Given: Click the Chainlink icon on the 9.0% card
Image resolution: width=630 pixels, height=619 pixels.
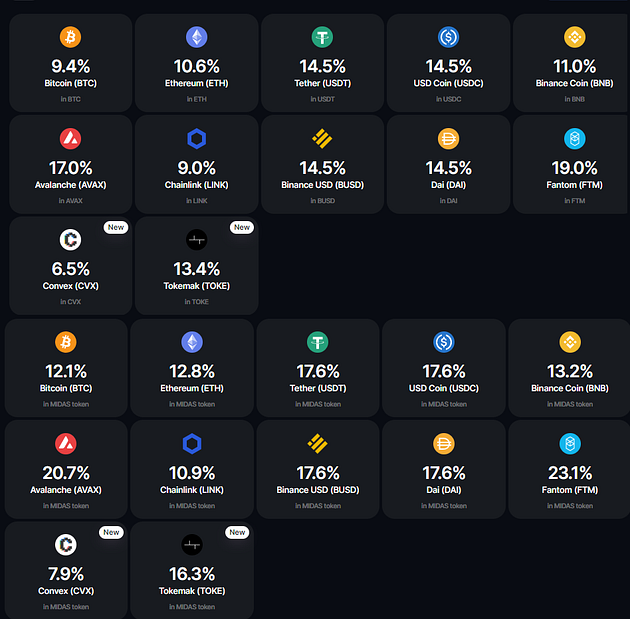Looking at the screenshot, I should 196,139.
